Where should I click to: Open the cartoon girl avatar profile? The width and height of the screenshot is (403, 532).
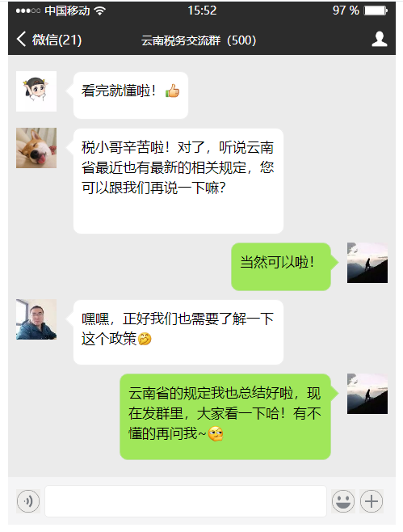point(36,91)
